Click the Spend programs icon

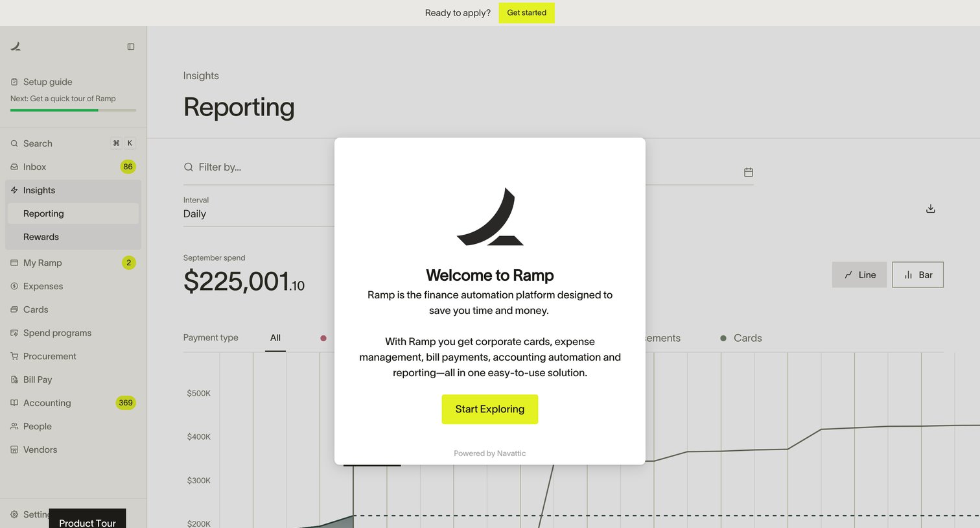click(x=14, y=333)
